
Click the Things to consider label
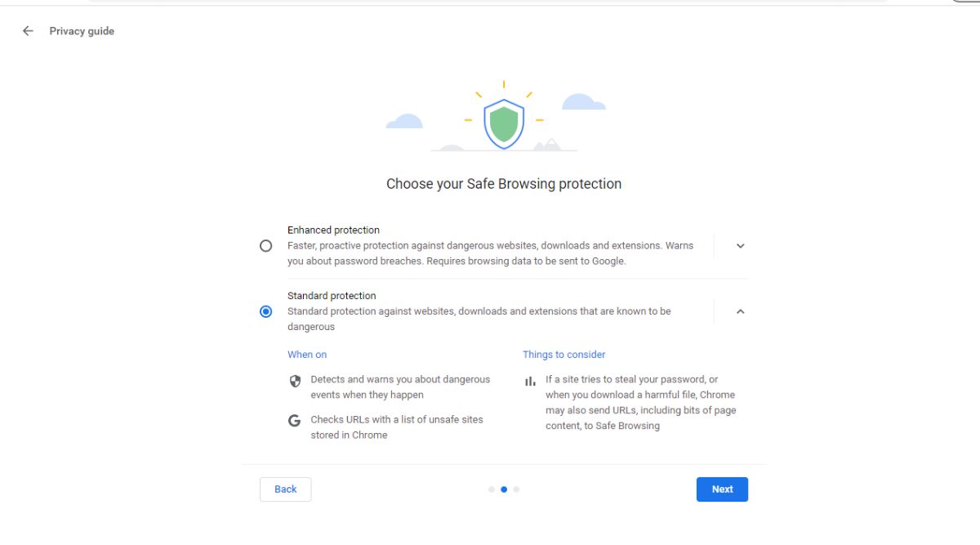coord(564,354)
